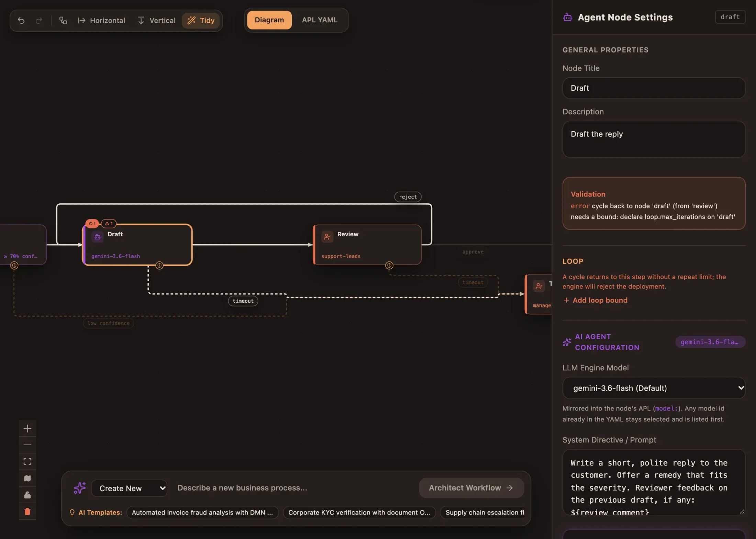Click Add loop bound link
Viewport: 756px width, 539px height.
point(596,300)
